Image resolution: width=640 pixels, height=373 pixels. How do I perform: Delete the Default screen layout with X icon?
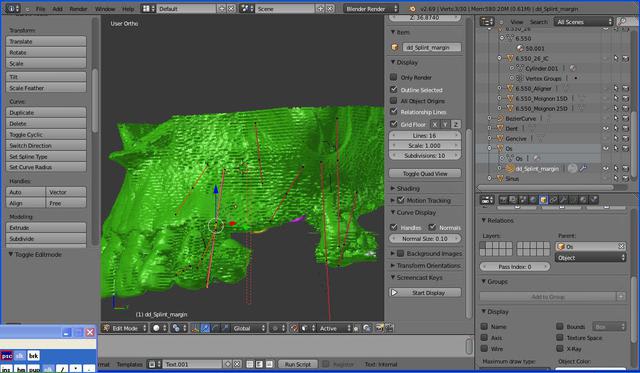tap(231, 9)
